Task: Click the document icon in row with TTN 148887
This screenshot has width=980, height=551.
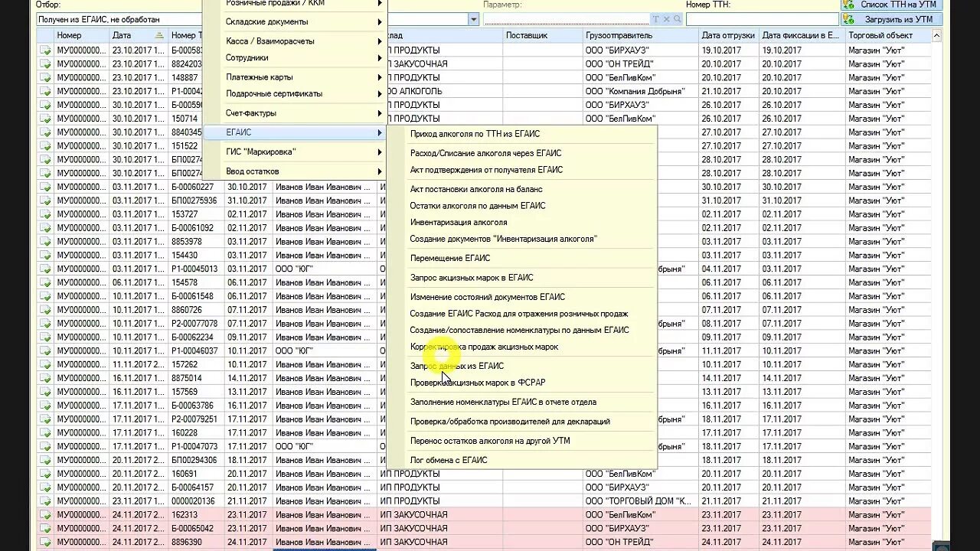Action: point(45,77)
